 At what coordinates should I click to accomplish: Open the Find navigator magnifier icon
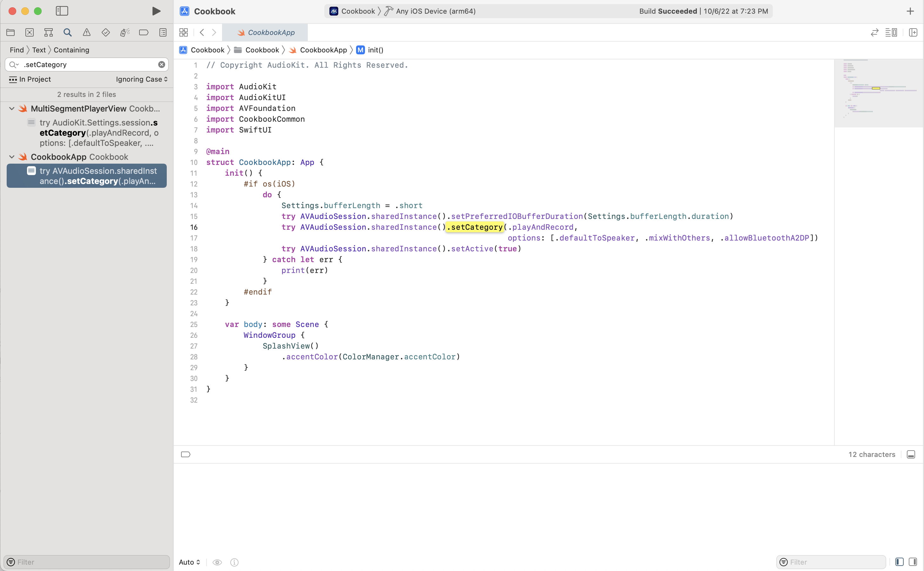(x=68, y=32)
